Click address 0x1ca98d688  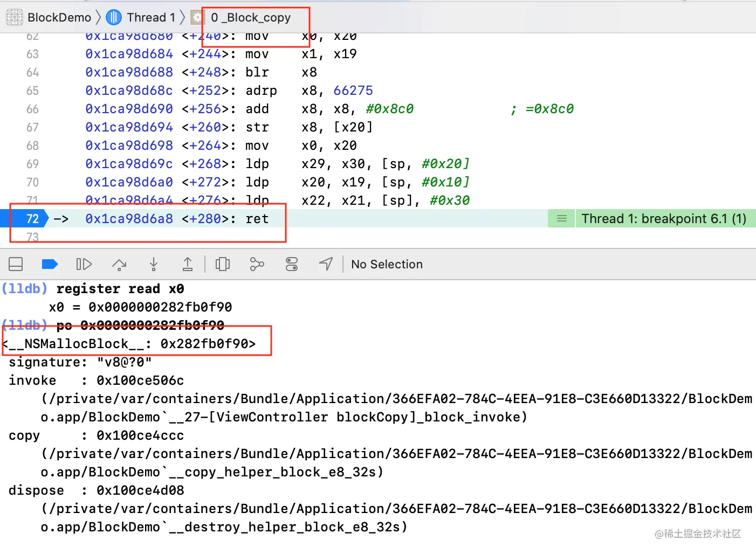(129, 72)
